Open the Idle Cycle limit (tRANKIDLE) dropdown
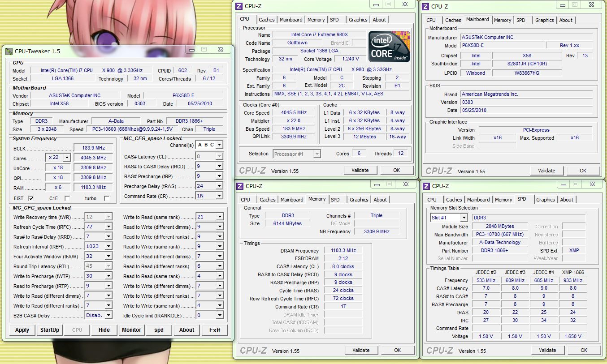The height and width of the screenshot is (364, 607). click(219, 315)
